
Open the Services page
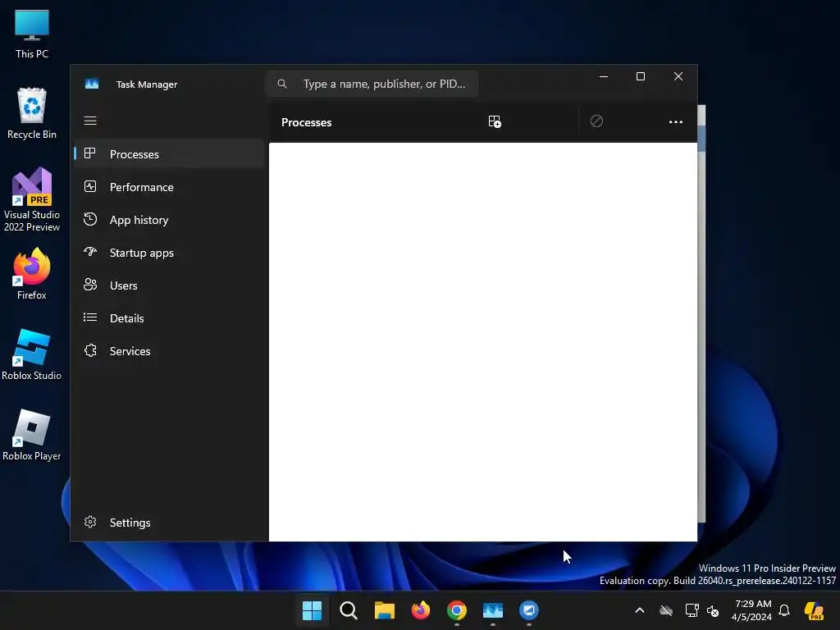click(169, 351)
